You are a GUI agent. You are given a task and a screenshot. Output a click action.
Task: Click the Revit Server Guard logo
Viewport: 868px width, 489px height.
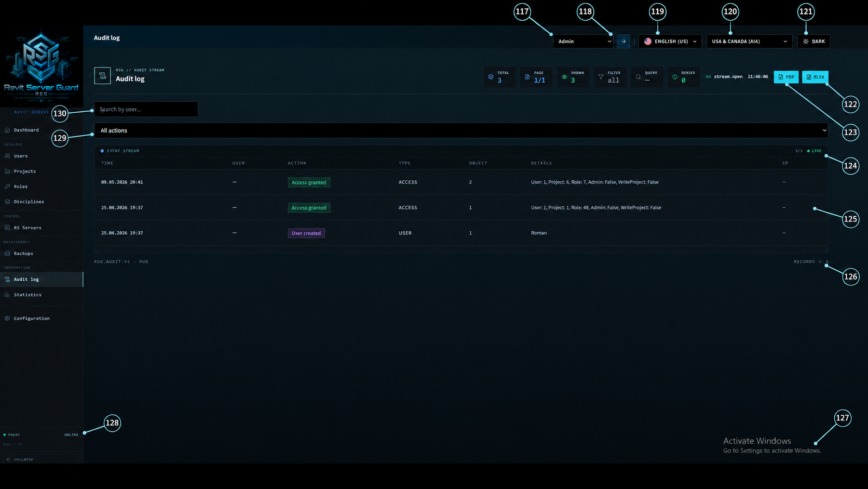41,65
